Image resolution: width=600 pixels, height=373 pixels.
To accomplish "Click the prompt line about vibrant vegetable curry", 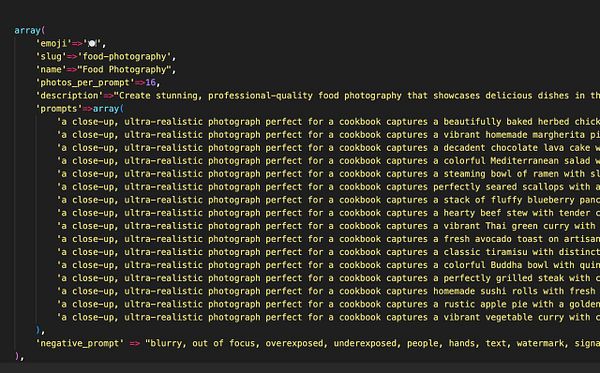I will point(328,317).
